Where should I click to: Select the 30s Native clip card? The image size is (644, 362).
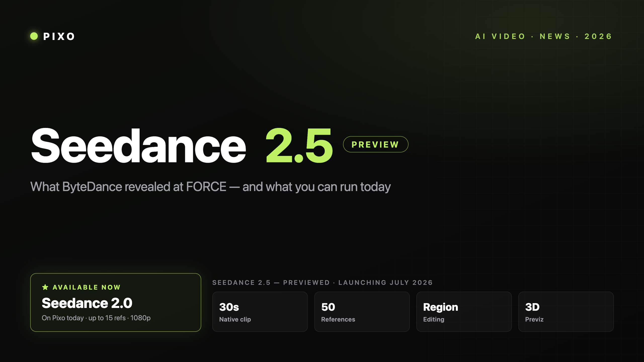click(x=260, y=312)
